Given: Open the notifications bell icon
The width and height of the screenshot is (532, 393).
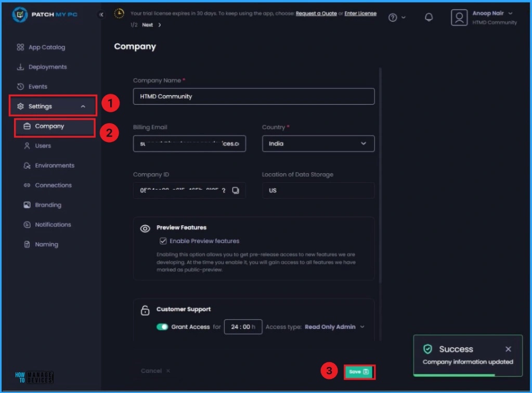Looking at the screenshot, I should click(429, 17).
